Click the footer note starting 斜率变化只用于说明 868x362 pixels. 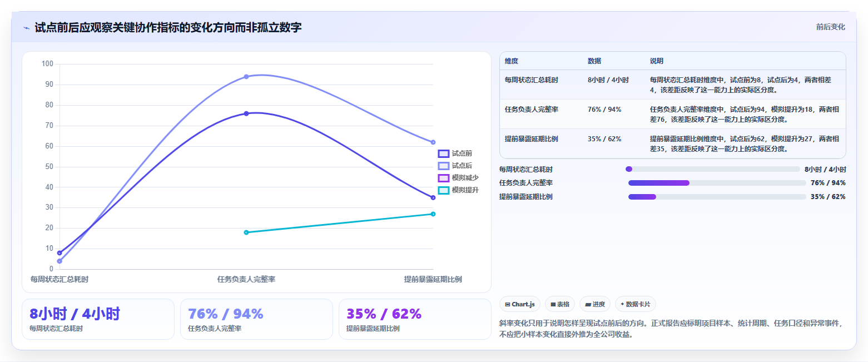(x=670, y=329)
